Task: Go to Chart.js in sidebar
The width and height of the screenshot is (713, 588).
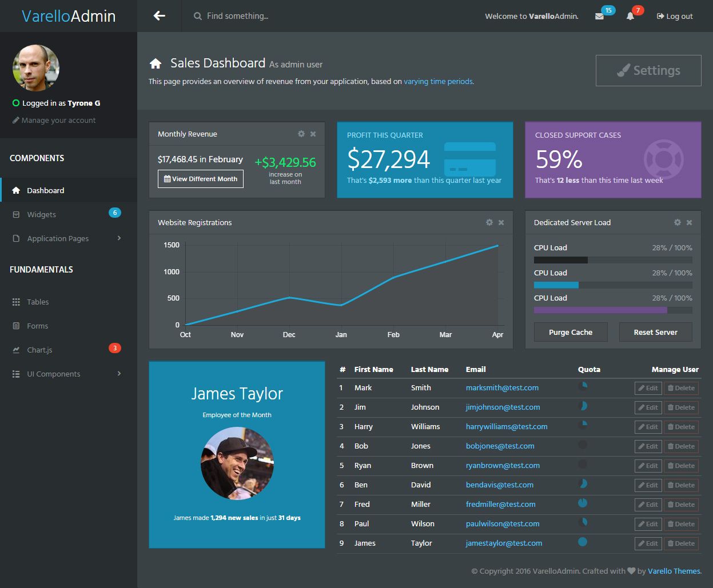Action: pos(39,350)
